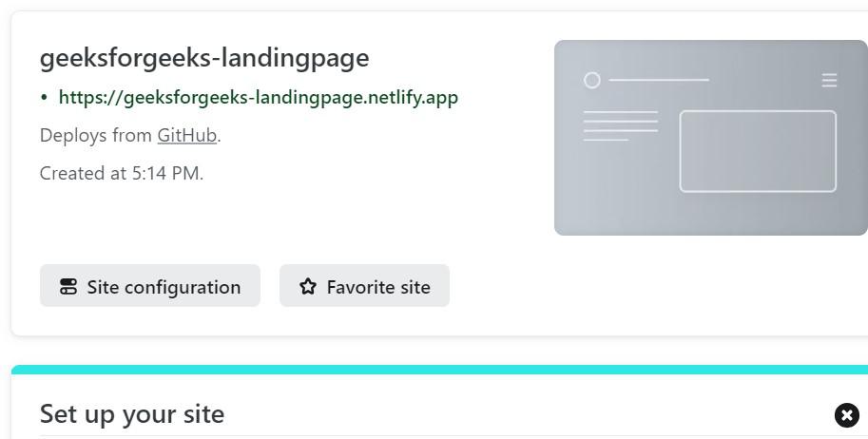Click the paragraph lines in the site preview
Image resolution: width=868 pixels, height=439 pixels.
pyautogui.click(x=620, y=125)
